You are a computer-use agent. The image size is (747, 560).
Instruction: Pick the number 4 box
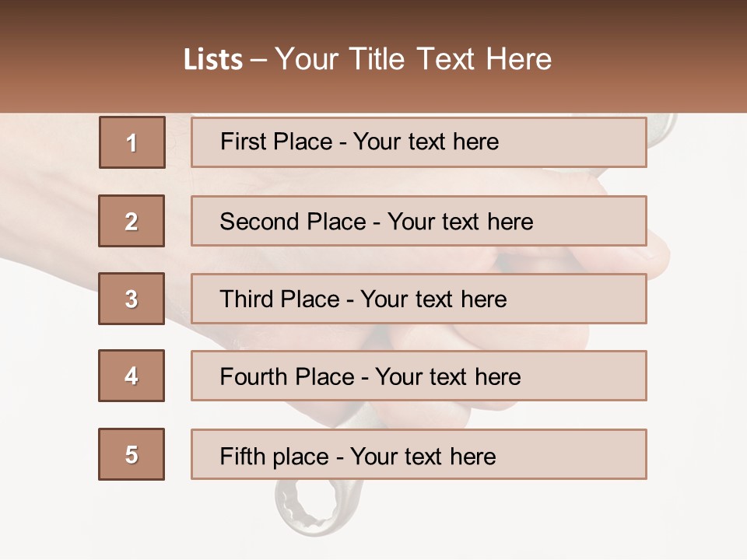[x=132, y=376]
